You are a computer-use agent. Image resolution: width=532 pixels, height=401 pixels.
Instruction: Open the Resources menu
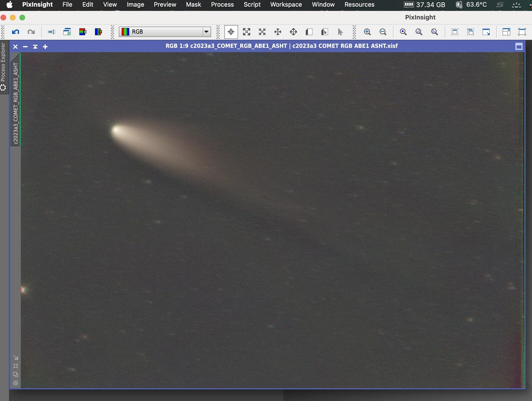(x=359, y=5)
